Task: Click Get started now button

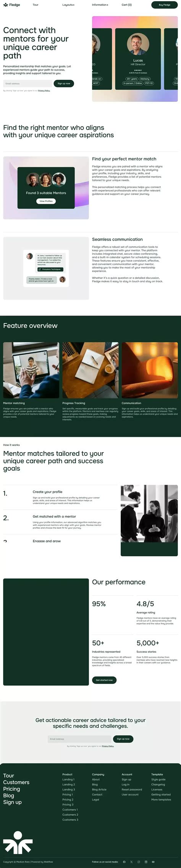Action: pos(104,680)
